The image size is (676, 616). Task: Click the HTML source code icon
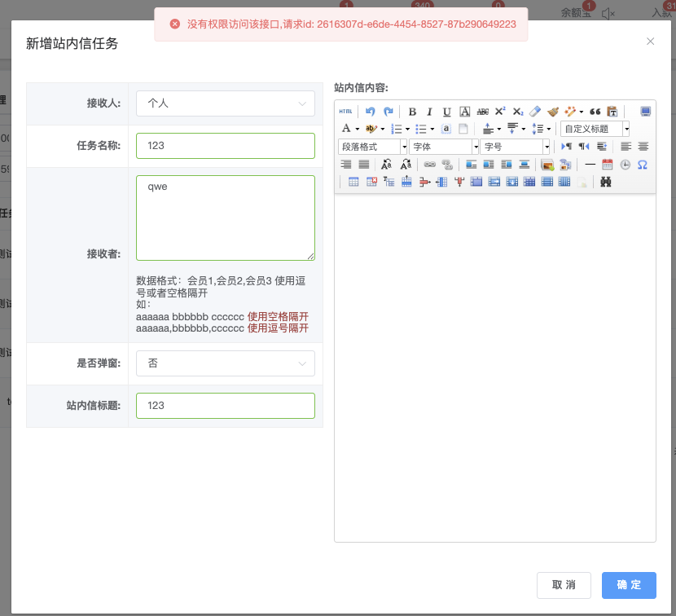tap(345, 112)
